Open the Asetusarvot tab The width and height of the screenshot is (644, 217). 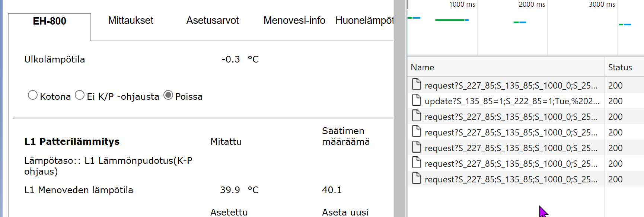(x=213, y=20)
